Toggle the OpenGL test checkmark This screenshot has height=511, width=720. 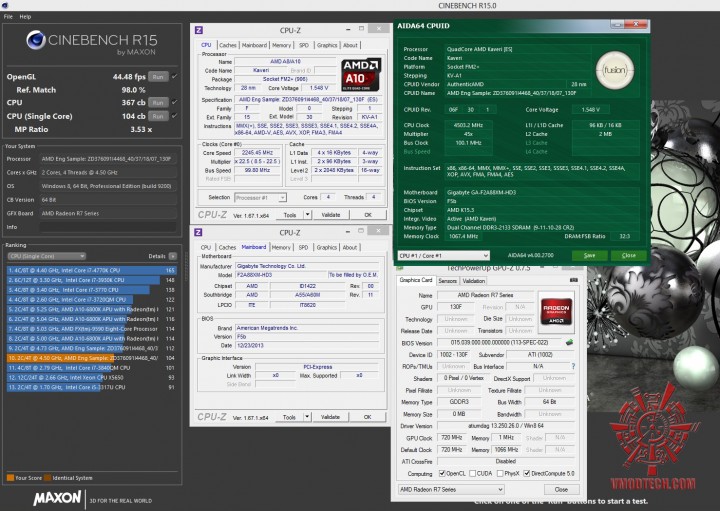174,77
